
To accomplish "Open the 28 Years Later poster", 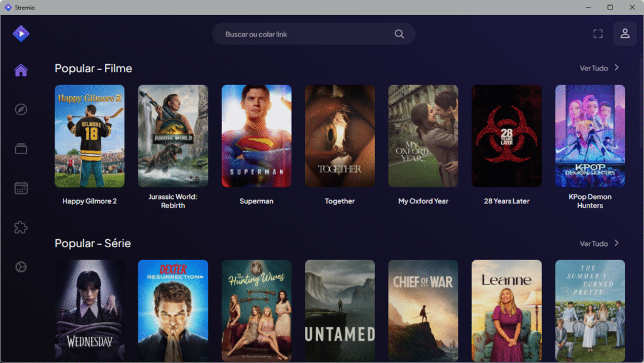I will pyautogui.click(x=506, y=136).
